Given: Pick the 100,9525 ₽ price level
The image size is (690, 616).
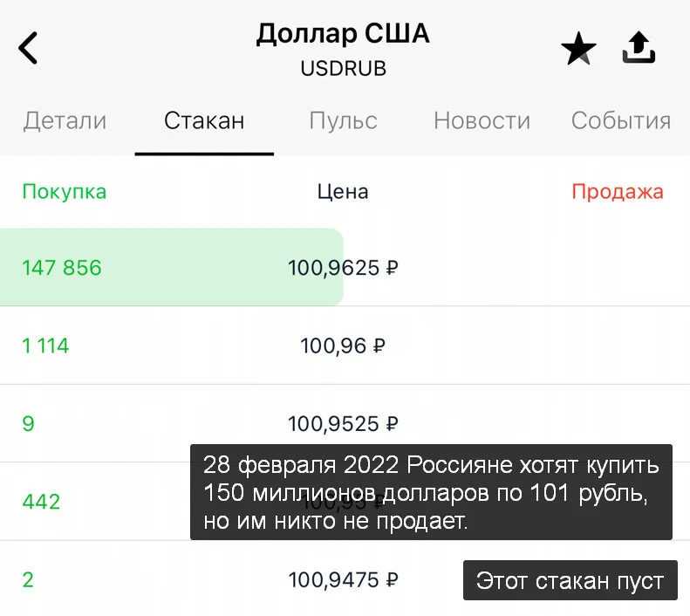Looking at the screenshot, I should point(343,423).
